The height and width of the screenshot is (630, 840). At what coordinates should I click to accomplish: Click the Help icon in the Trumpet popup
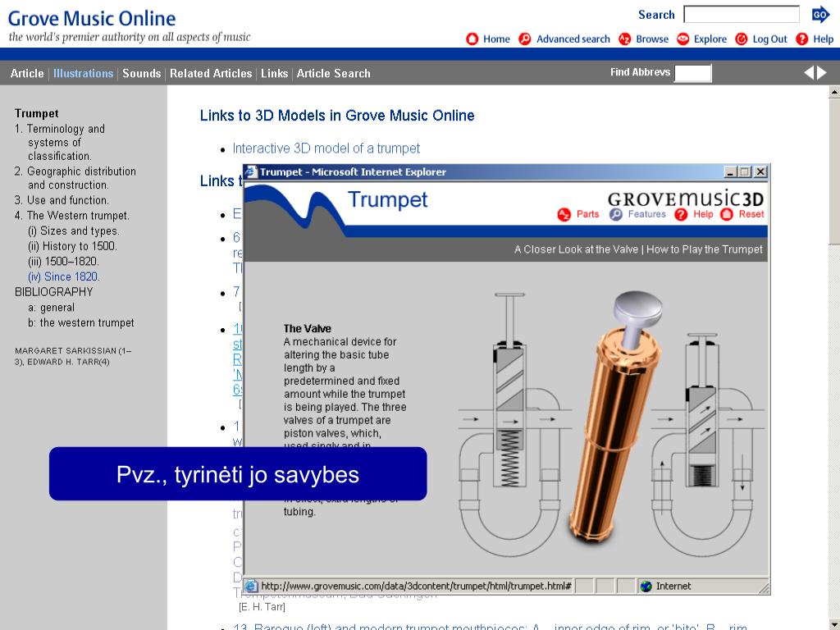681,214
